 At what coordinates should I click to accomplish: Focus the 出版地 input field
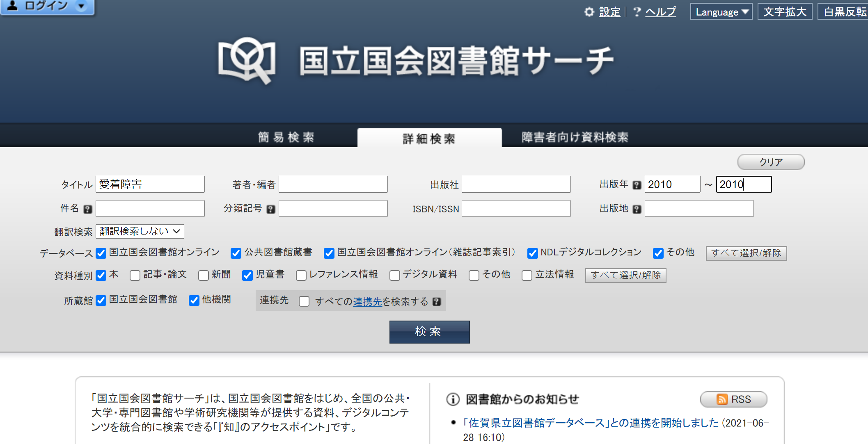(699, 209)
